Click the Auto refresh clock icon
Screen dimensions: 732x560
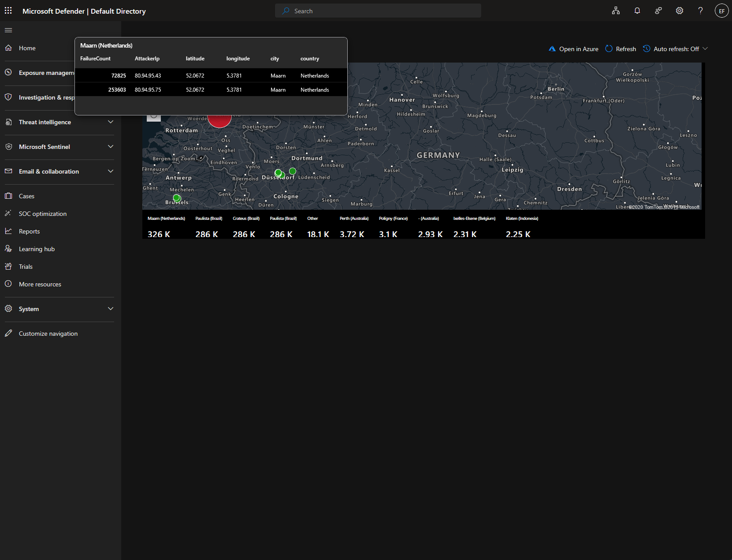click(x=647, y=49)
